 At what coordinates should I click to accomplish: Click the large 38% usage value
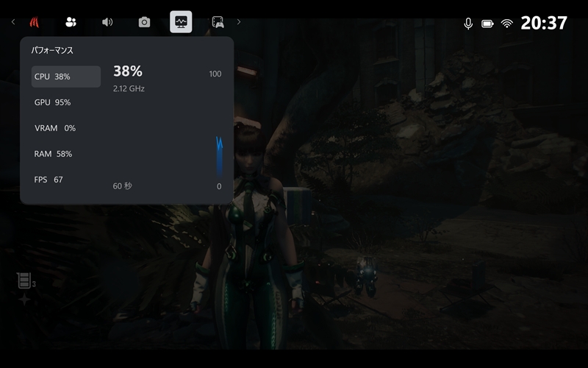128,71
